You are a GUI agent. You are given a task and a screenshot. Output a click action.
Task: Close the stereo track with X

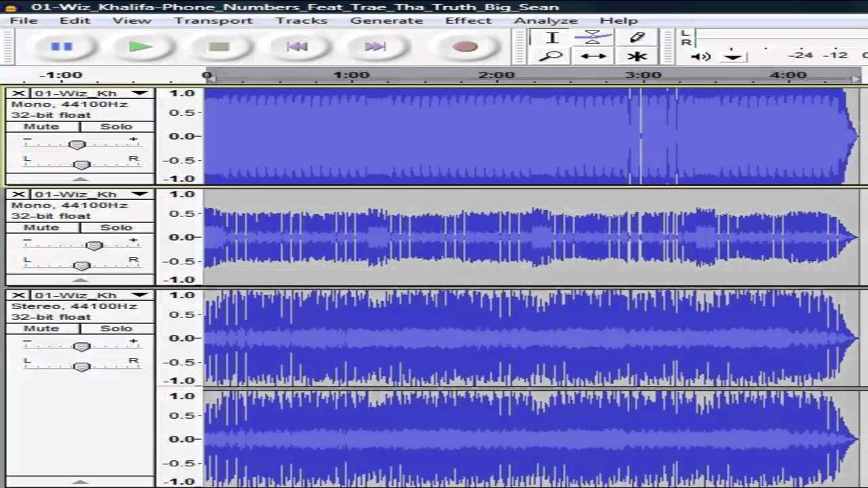coord(18,296)
